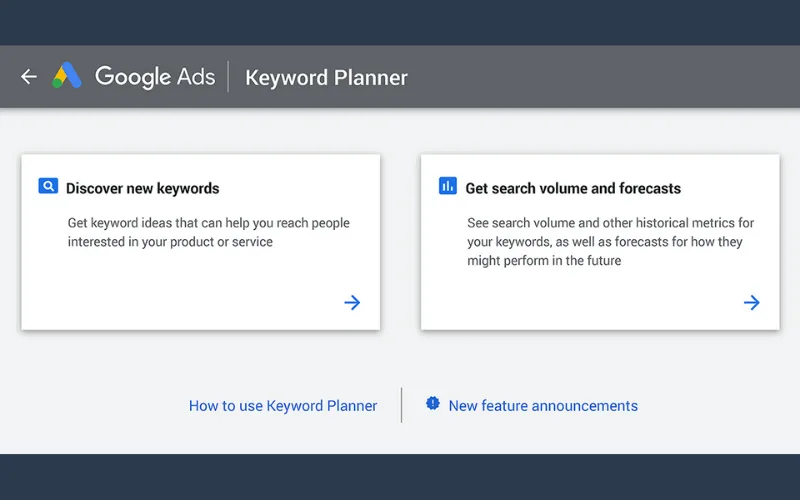Click the arrow on Discover new keywords card
Screen dimensions: 800x500
pyautogui.click(x=352, y=303)
